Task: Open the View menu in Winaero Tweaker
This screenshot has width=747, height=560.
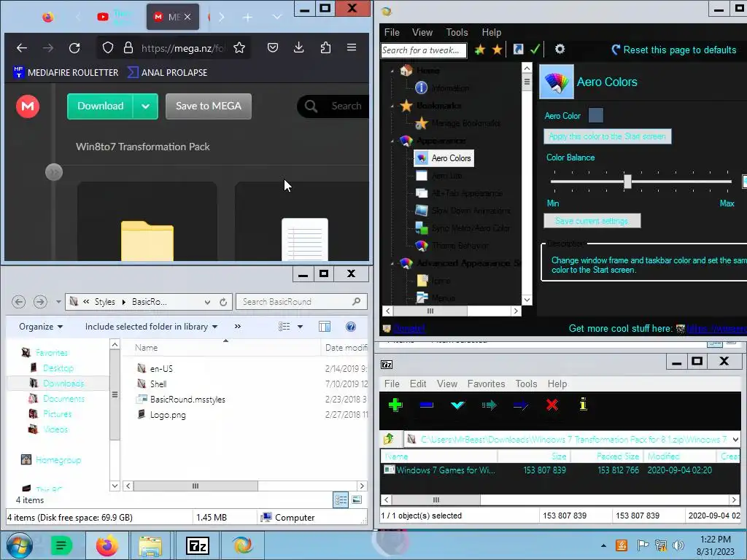Action: [422, 32]
